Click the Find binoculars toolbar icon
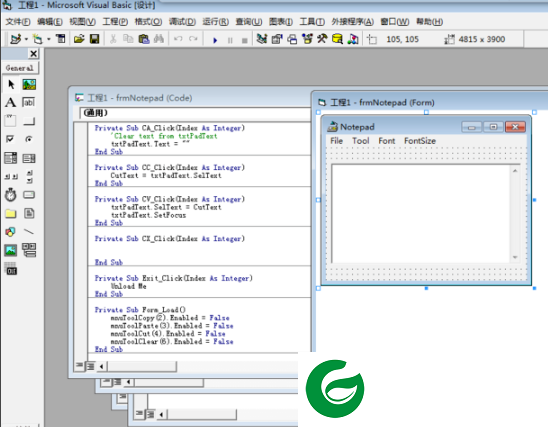548x427 pixels. pos(159,39)
